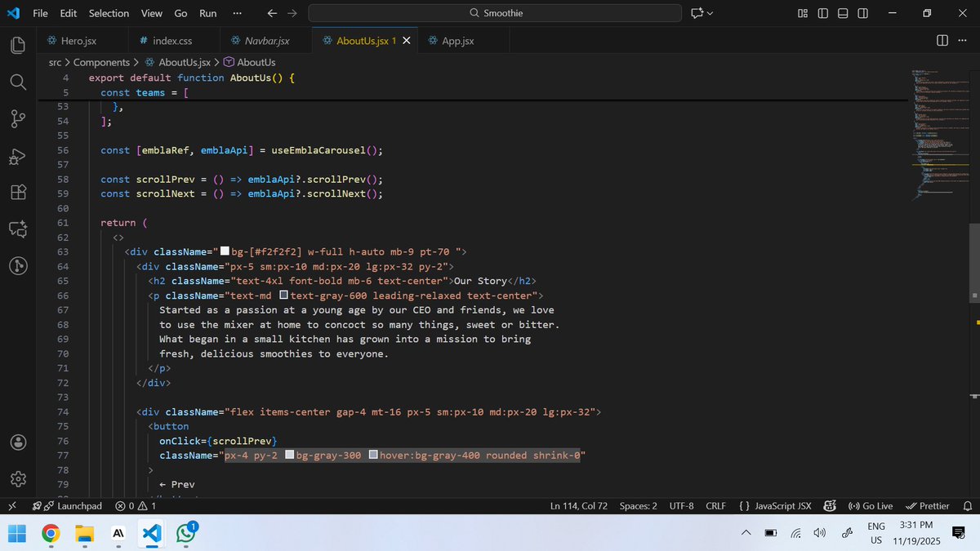Click the text-gray-600 color swatch

click(x=283, y=295)
